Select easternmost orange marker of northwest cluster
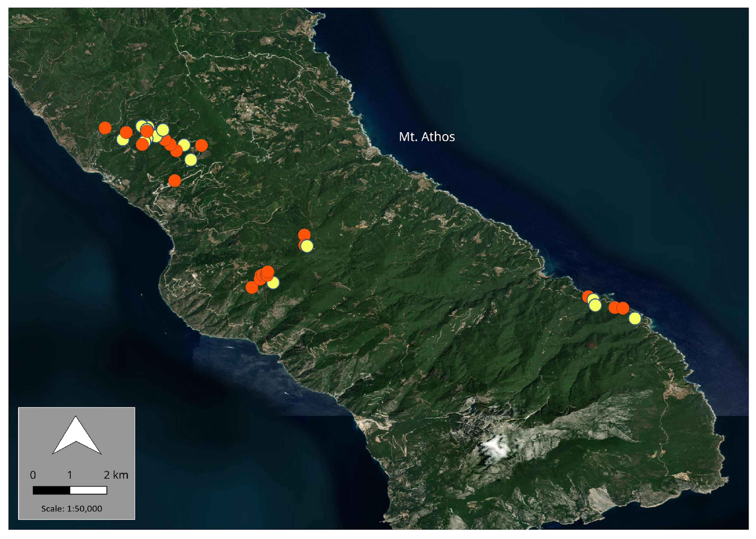Viewport: 756px width, 539px height. click(x=202, y=145)
